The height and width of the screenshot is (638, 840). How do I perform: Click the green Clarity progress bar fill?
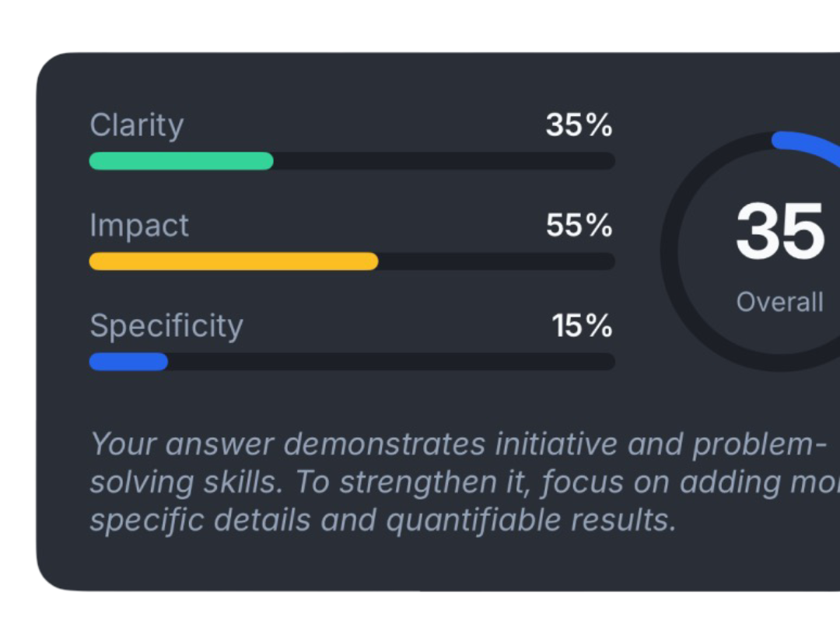click(x=181, y=161)
